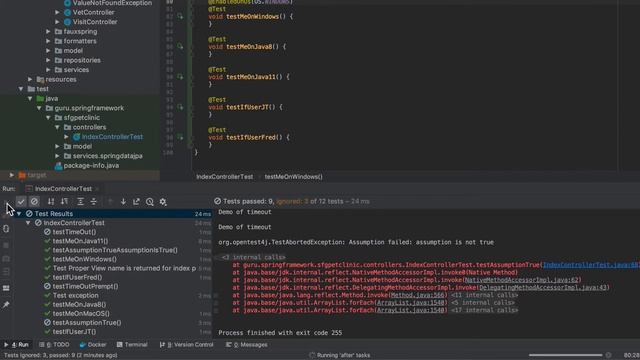
Task: Click the layout icon above the pin in Run gutter
Action: click(x=6, y=288)
